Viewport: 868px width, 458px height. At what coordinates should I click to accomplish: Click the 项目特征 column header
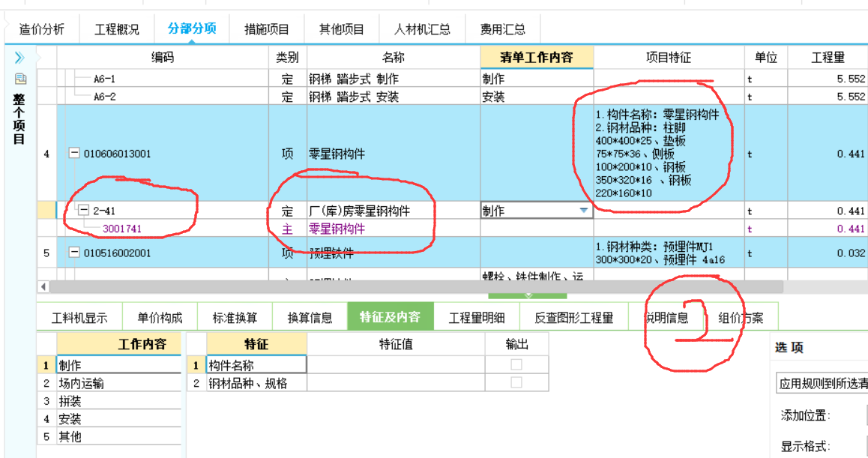(668, 57)
